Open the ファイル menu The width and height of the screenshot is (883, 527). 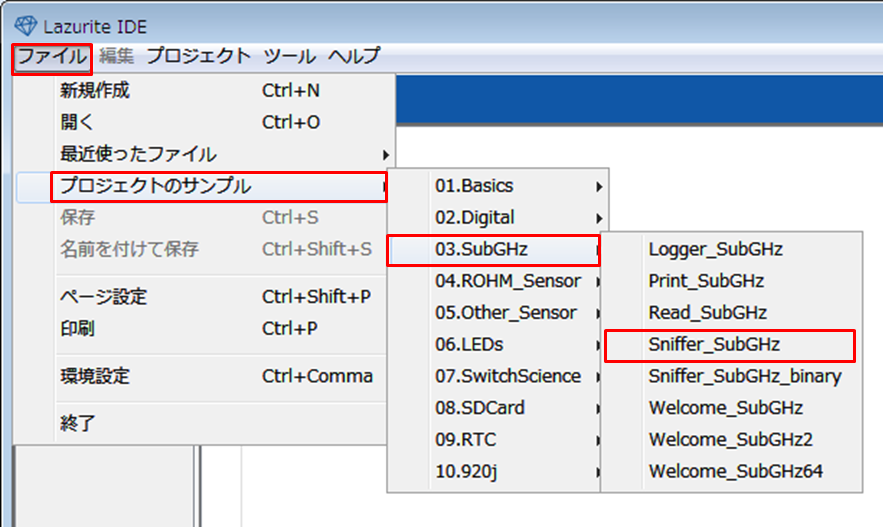[52, 57]
